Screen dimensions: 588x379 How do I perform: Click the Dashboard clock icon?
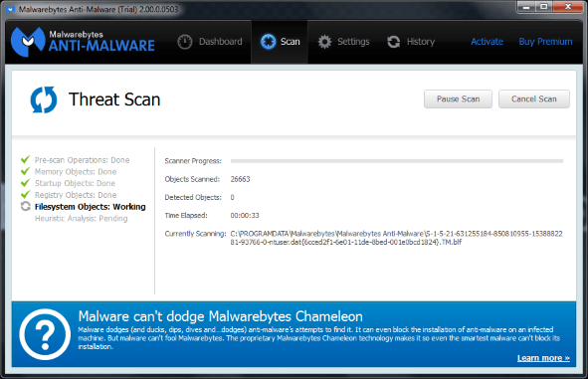click(x=184, y=42)
